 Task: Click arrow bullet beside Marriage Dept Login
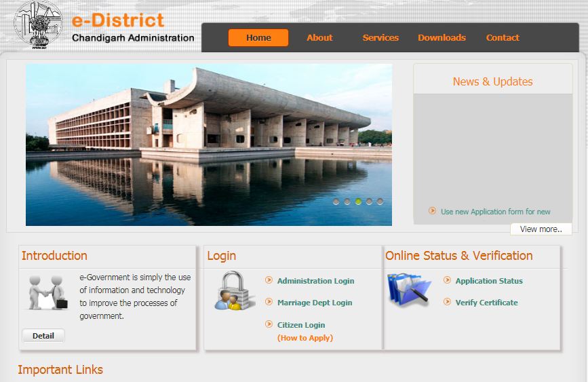pyautogui.click(x=269, y=302)
